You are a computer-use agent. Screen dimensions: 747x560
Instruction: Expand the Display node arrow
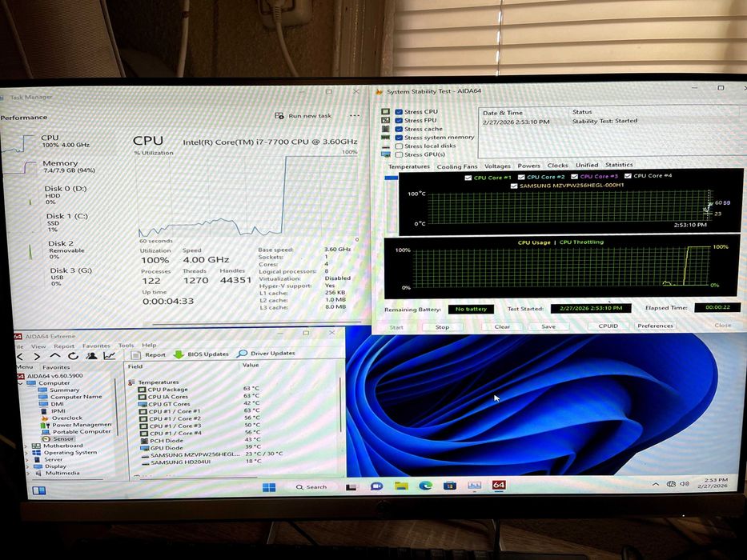point(26,466)
